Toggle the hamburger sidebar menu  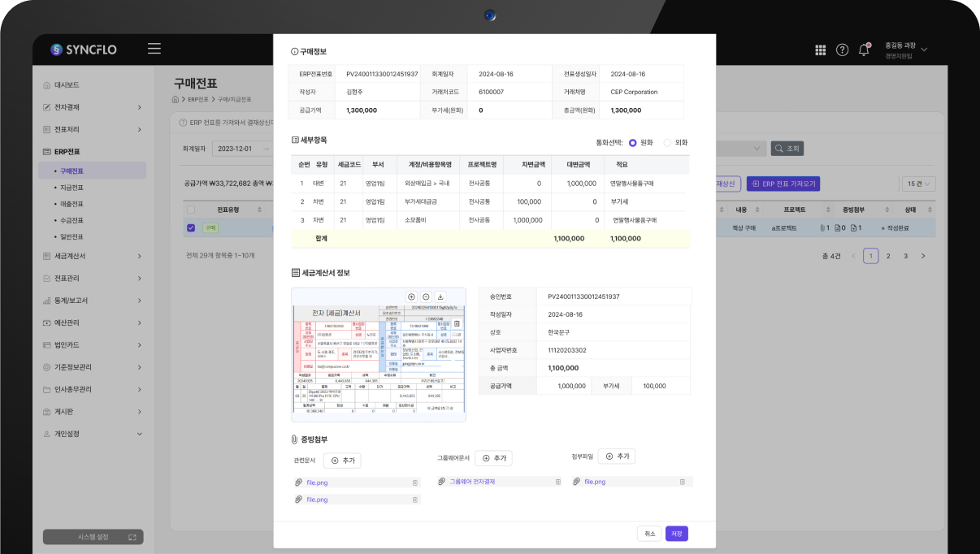[154, 49]
